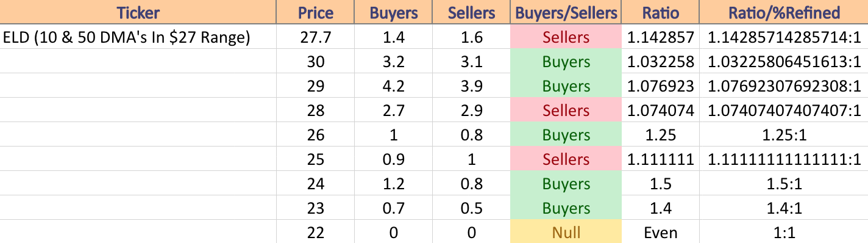Image resolution: width=868 pixels, height=243 pixels.
Task: Select the green Buyers cell for price 30
Action: 566,62
